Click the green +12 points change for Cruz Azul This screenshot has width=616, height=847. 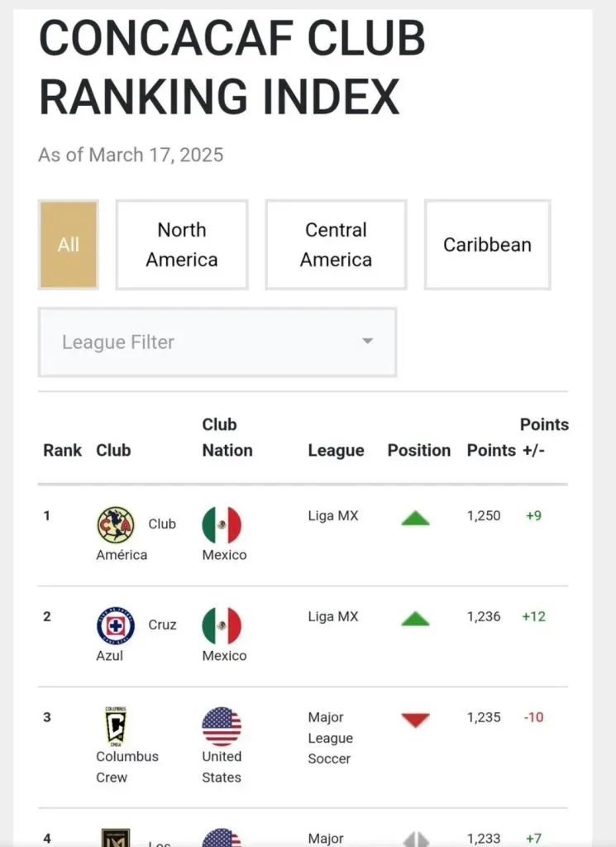[x=533, y=616]
